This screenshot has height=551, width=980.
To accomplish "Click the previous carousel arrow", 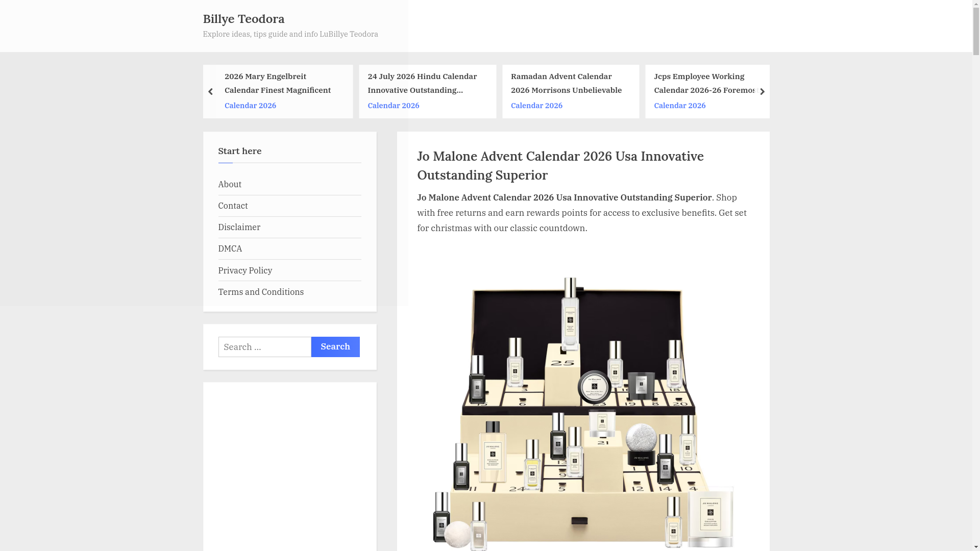I will pyautogui.click(x=210, y=92).
